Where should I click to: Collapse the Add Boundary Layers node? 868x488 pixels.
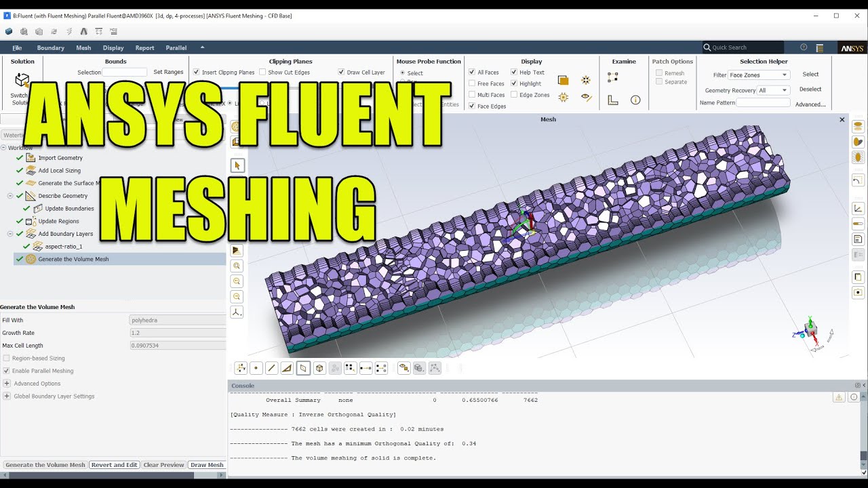point(10,234)
